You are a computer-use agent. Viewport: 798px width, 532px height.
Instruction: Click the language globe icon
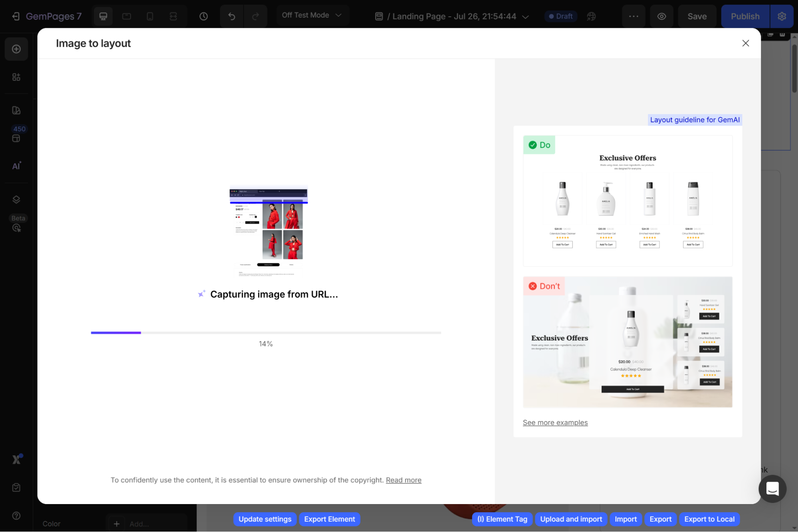[x=591, y=16]
